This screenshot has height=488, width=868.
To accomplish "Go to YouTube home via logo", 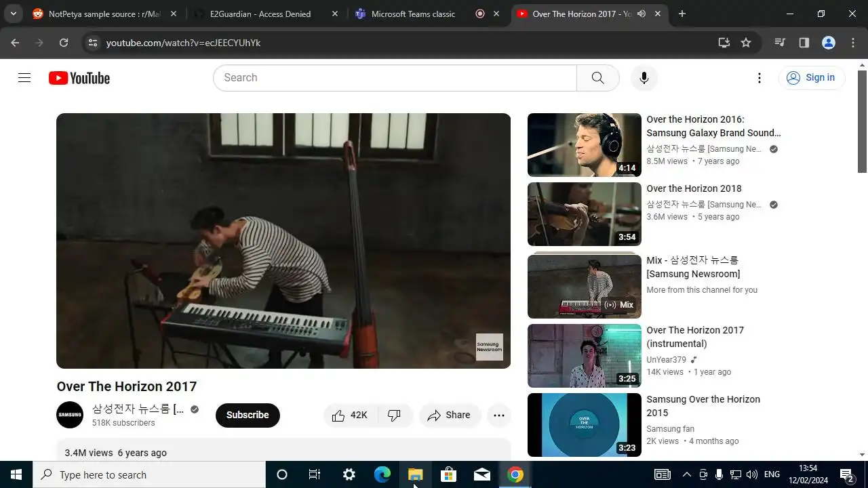I will click(x=79, y=78).
